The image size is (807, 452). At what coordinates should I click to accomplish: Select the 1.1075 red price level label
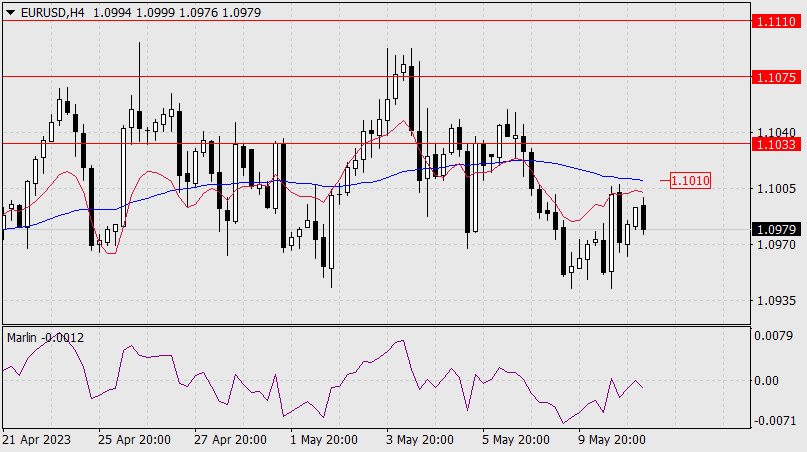point(776,77)
